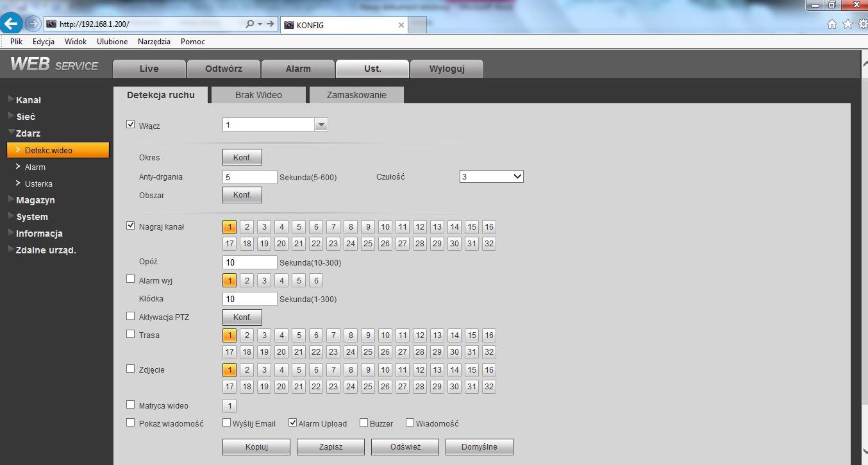
Task: Expand the Magazyn sidebar section
Action: pyautogui.click(x=35, y=200)
